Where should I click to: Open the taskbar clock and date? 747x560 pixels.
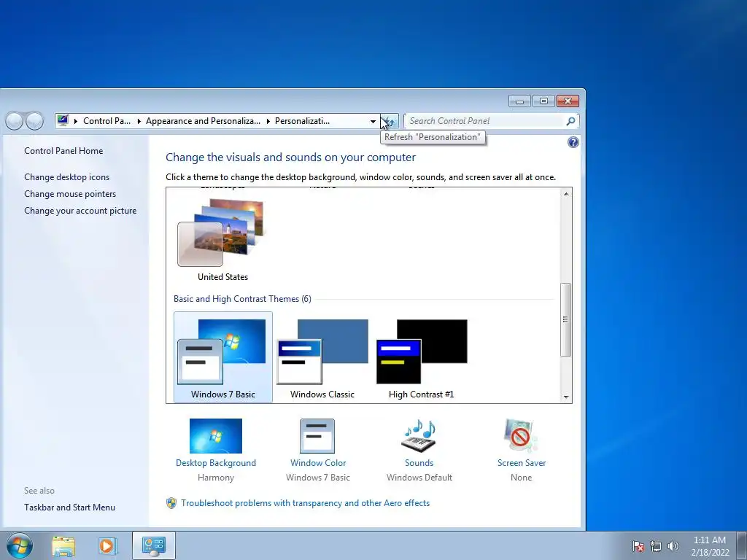click(x=710, y=546)
